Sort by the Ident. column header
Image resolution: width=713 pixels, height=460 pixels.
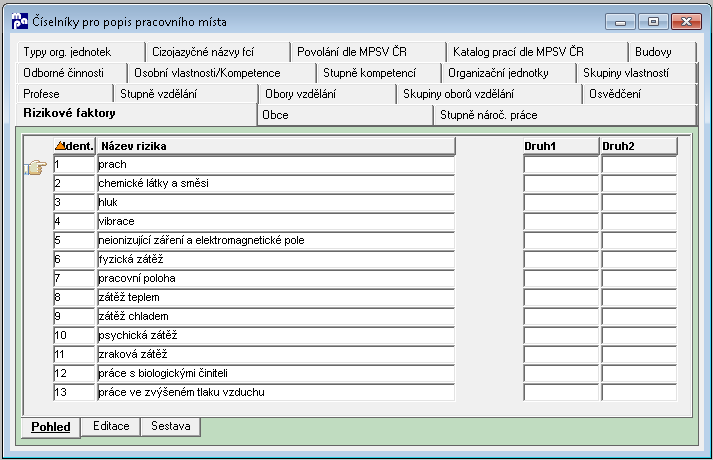point(74,146)
